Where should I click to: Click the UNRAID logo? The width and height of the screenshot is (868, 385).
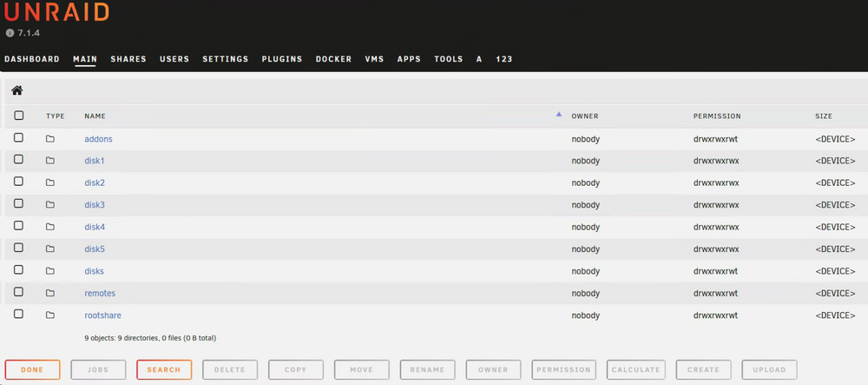[56, 12]
